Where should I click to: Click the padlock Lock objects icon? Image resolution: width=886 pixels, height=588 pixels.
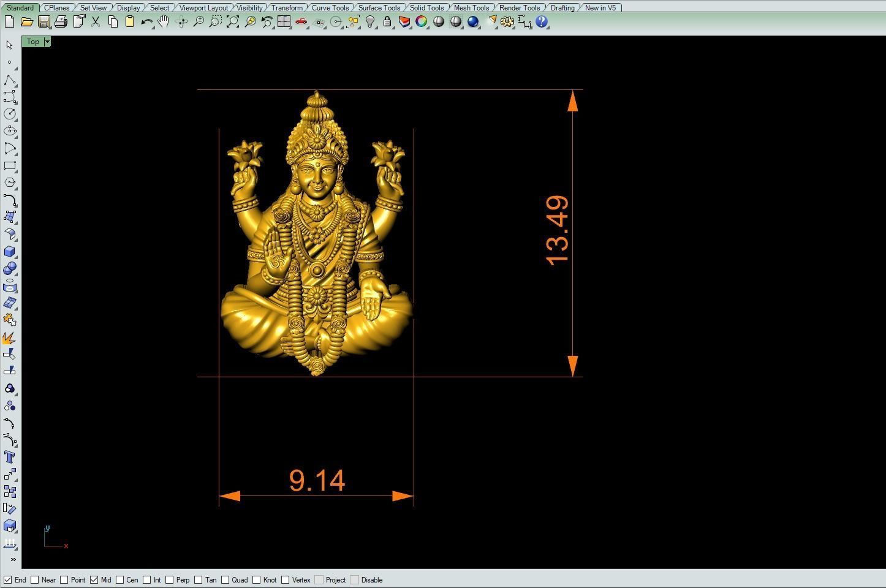click(x=387, y=21)
